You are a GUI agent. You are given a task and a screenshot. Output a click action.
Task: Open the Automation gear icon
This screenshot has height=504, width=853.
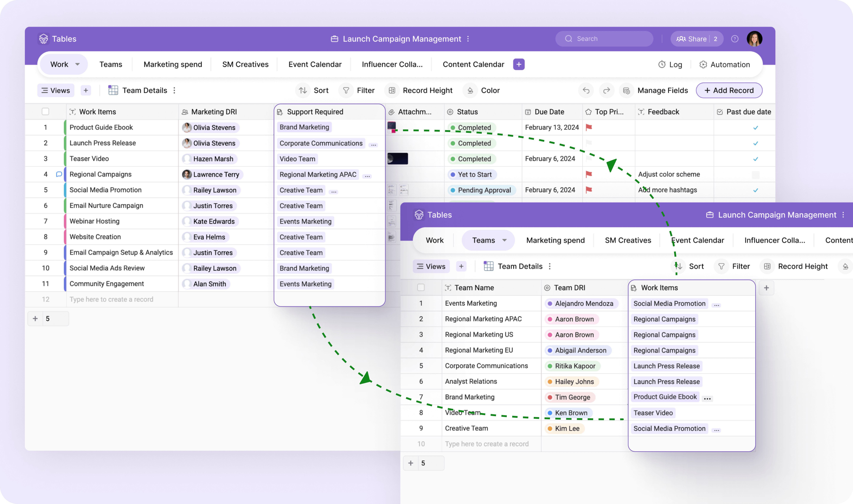pos(703,65)
